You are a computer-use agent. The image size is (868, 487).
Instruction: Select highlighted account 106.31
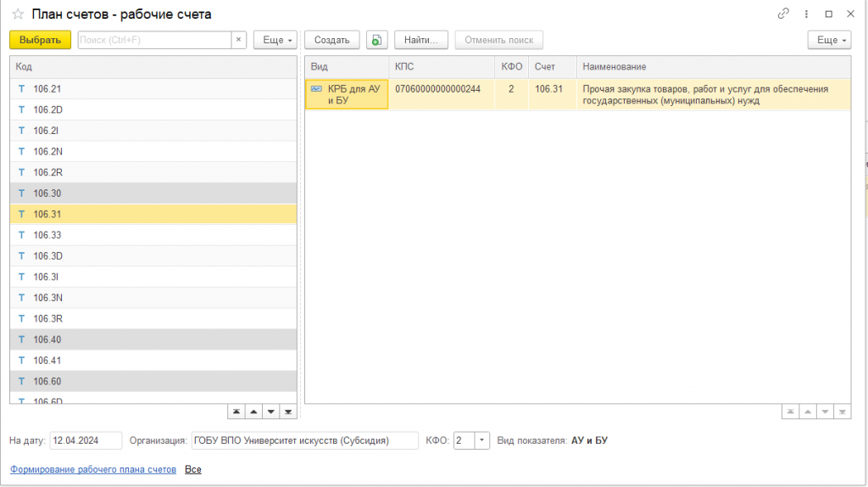pos(153,214)
